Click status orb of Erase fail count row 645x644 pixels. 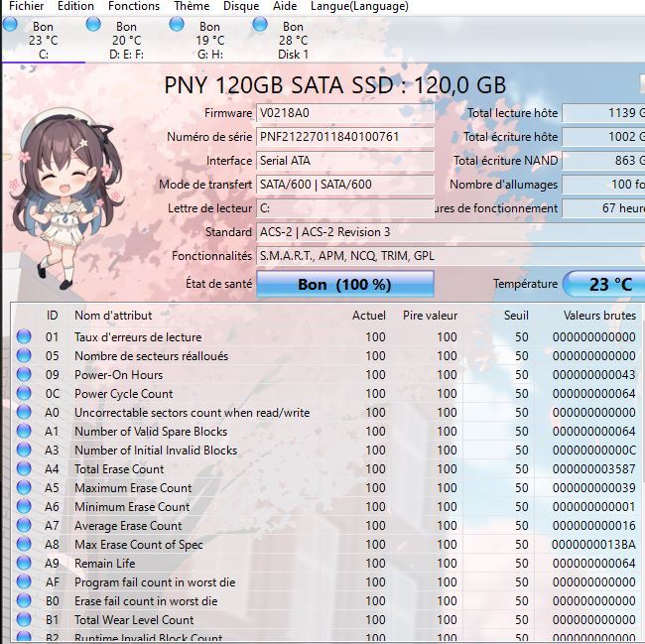pos(24,600)
